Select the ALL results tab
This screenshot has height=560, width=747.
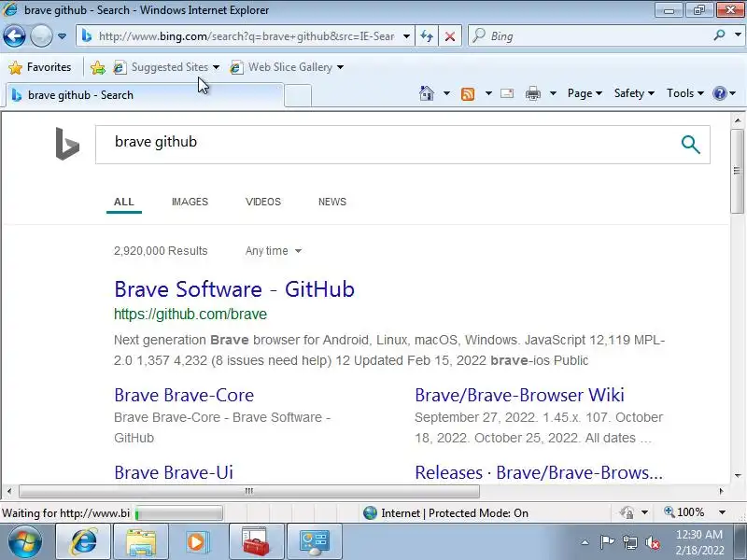tap(124, 202)
